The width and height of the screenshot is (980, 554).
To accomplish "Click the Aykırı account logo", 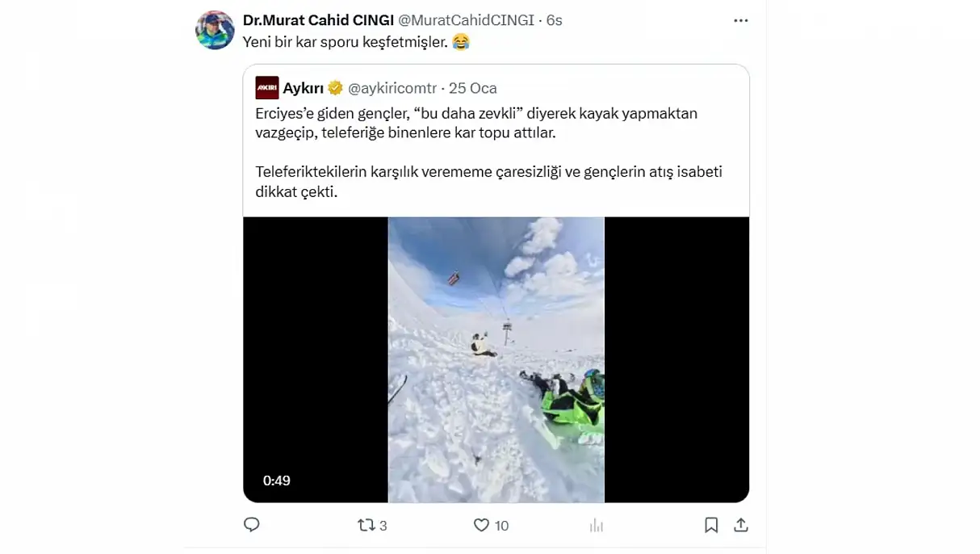I will click(266, 88).
